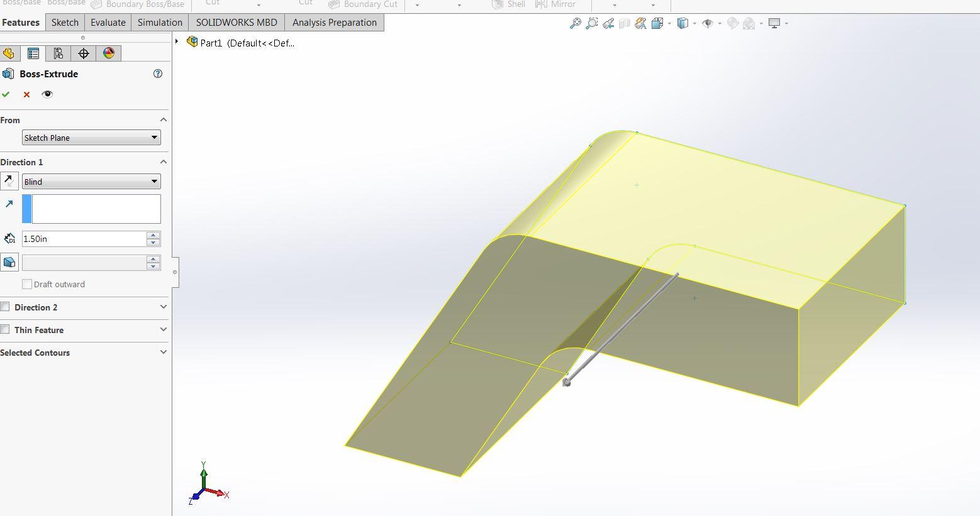980x516 pixels.
Task: Click the Mirror command in the ribbon
Action: click(x=555, y=4)
